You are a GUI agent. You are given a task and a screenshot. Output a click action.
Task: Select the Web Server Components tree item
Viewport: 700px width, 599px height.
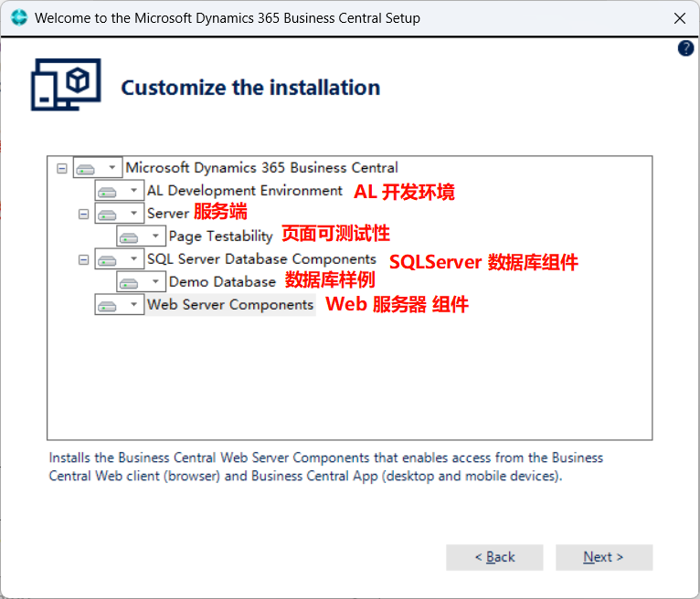click(230, 305)
